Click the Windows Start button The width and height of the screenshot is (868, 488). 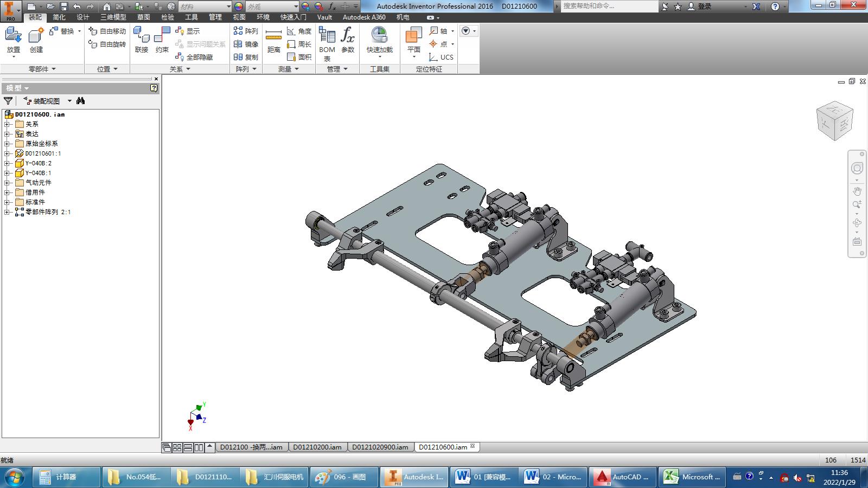(x=14, y=477)
